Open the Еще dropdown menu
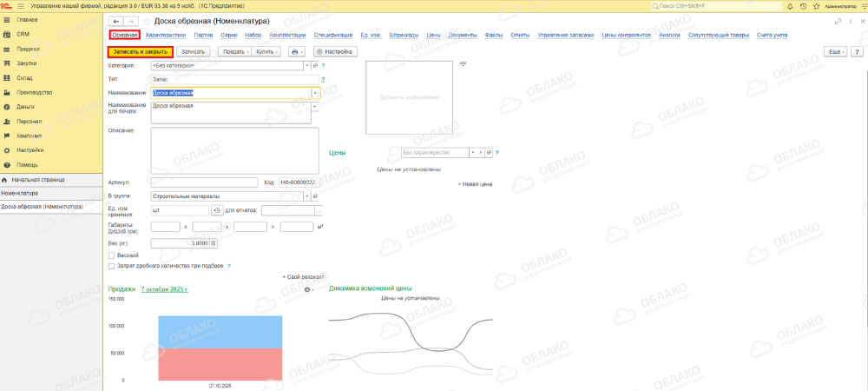 (x=836, y=51)
